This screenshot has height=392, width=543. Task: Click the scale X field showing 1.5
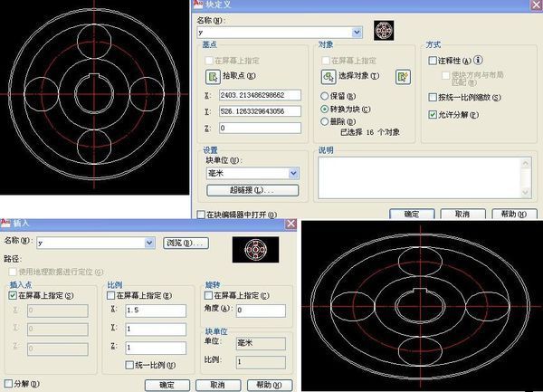(x=156, y=311)
